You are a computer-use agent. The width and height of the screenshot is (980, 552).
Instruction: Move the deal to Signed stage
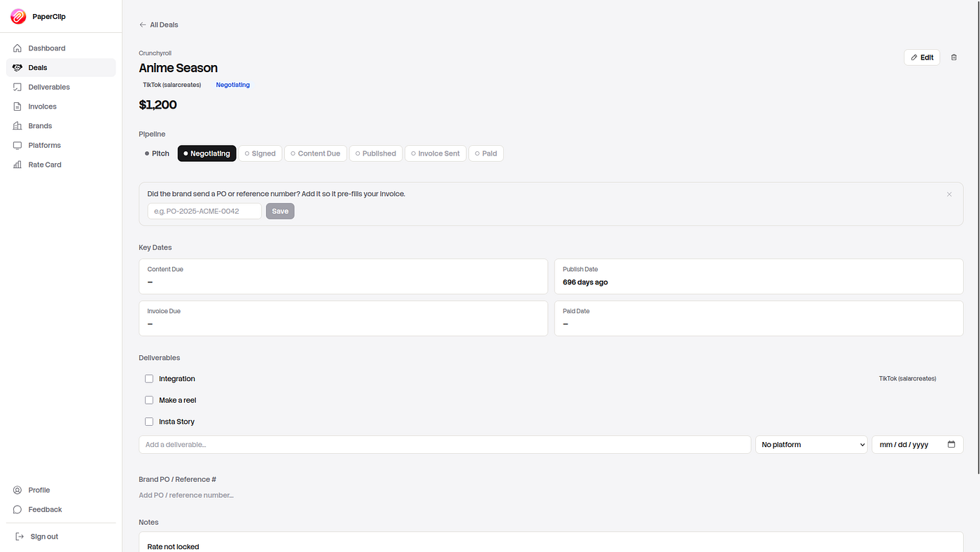click(x=260, y=153)
